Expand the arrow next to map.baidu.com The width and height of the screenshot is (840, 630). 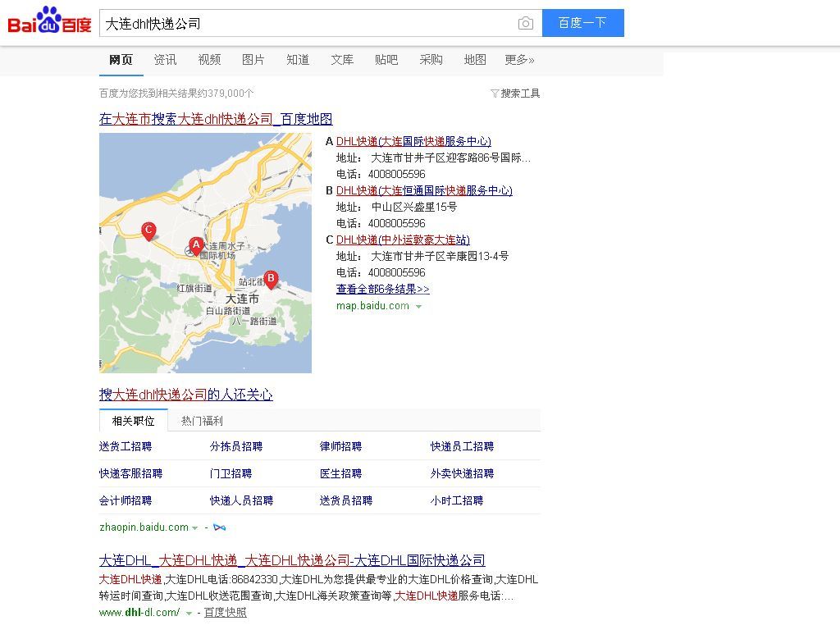(x=418, y=307)
